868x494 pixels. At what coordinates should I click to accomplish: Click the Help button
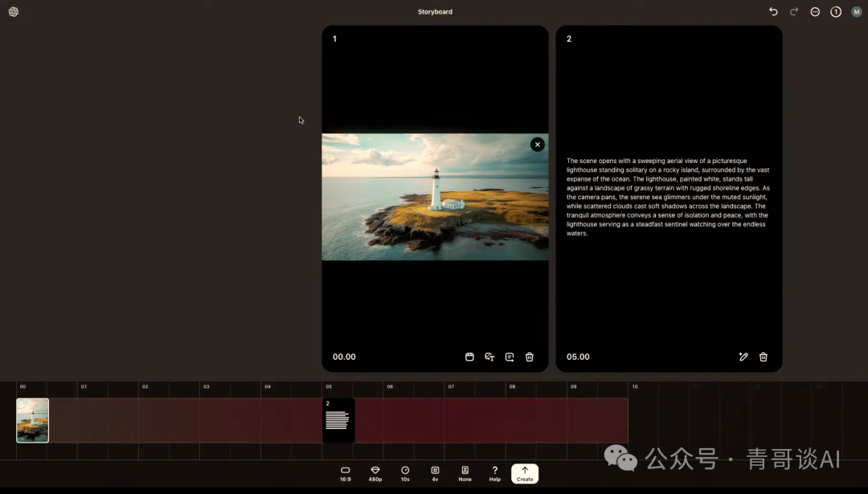[494, 473]
